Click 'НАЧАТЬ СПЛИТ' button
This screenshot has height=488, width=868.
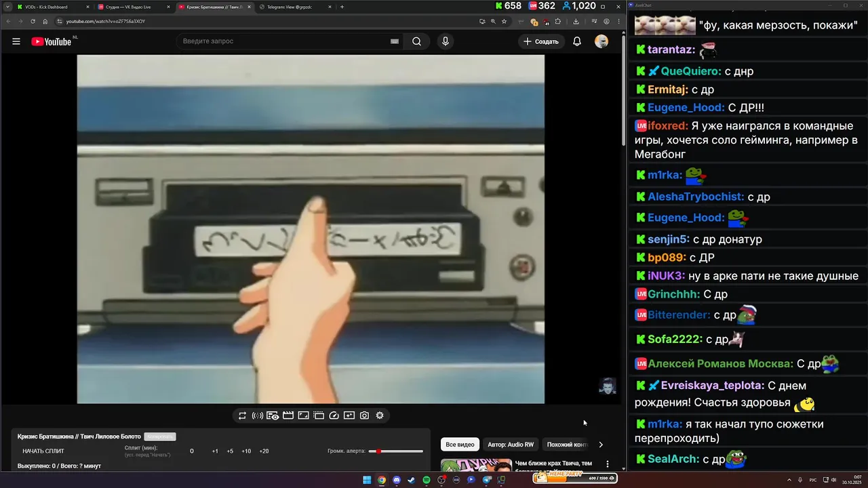(x=43, y=451)
